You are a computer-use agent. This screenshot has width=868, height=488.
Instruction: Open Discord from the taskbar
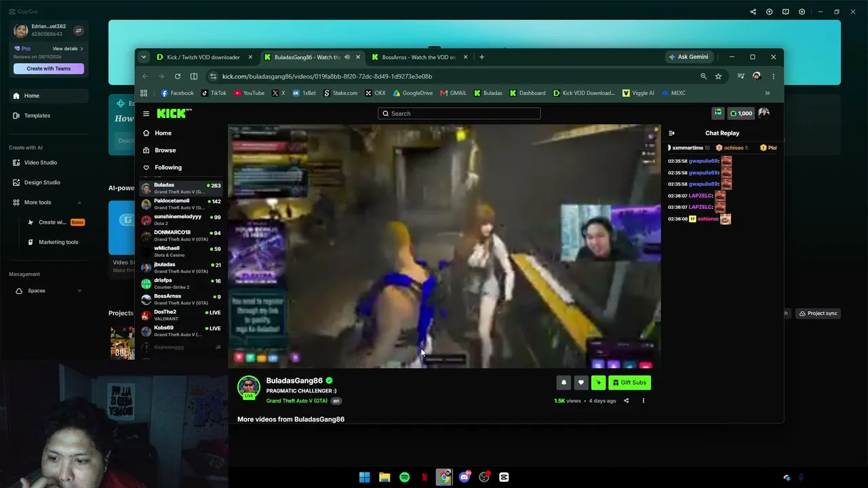tap(465, 477)
